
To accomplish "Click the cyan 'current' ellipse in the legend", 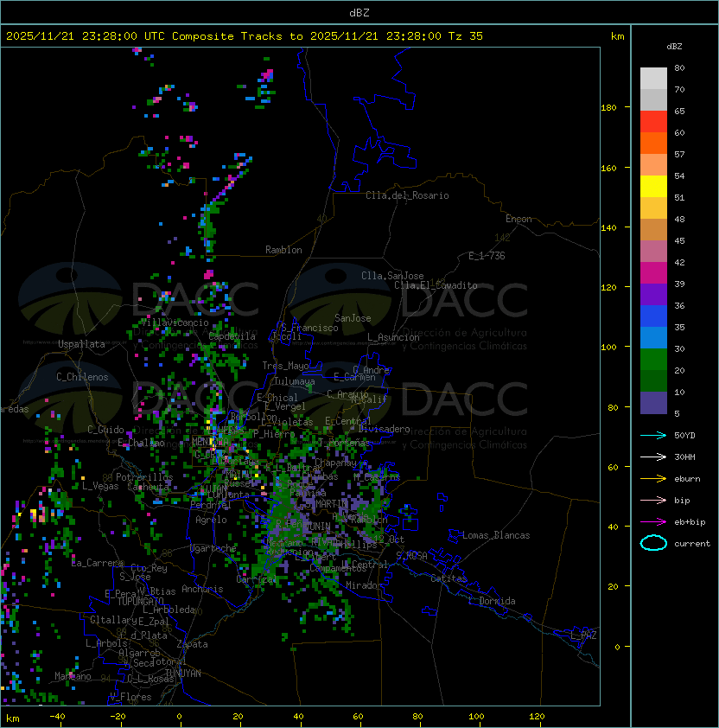I will (x=653, y=543).
